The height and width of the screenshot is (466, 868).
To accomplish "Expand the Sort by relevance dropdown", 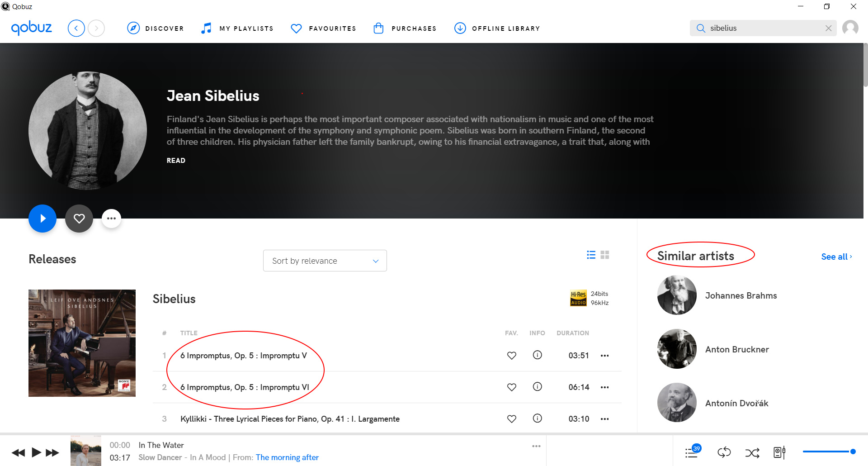I will tap(325, 261).
